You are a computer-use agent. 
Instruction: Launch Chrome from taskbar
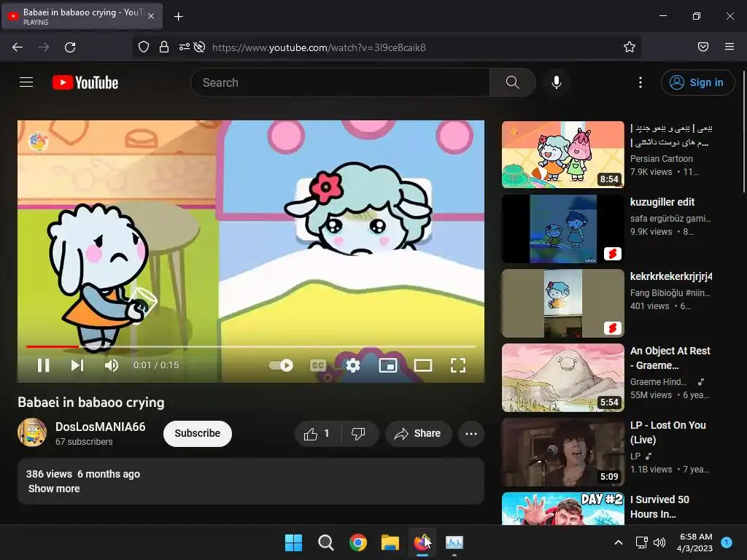(x=357, y=542)
